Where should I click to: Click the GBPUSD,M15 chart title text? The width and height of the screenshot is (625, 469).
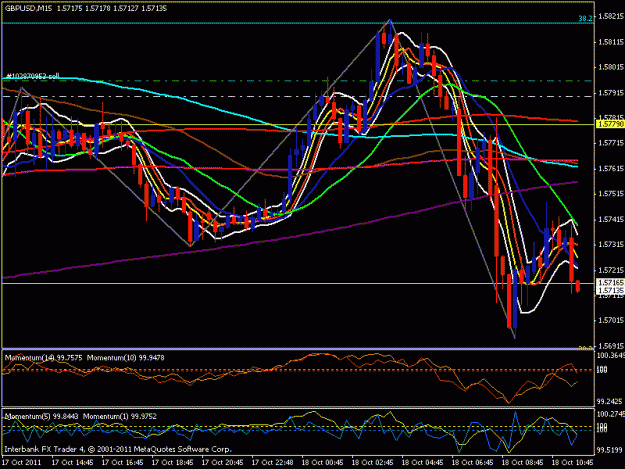click(28, 8)
